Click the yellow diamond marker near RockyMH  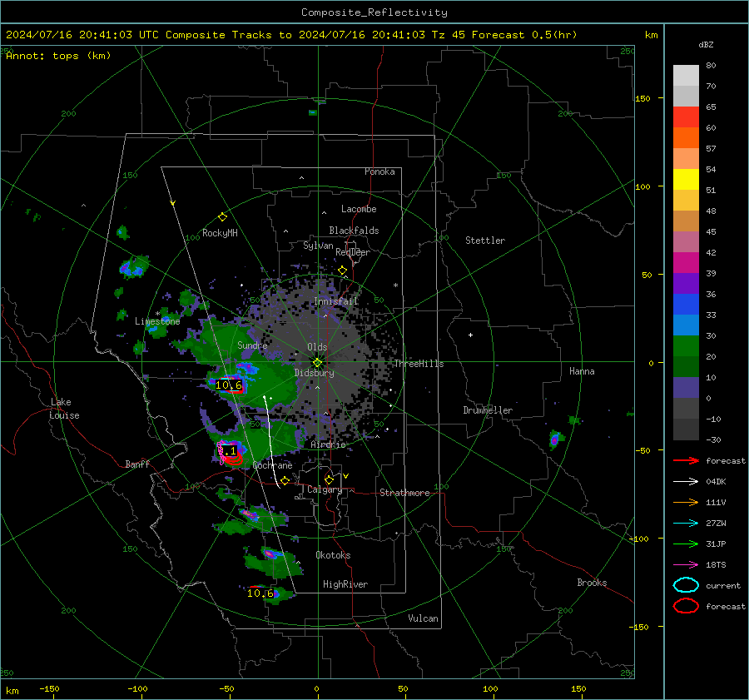point(222,217)
